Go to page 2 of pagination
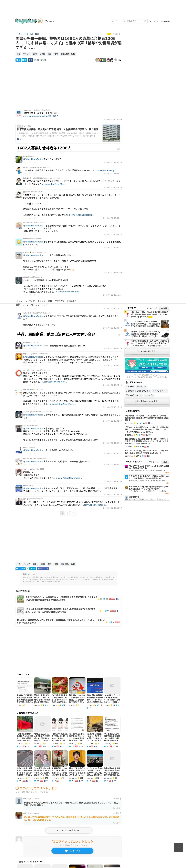The width and height of the screenshot is (186, 868). tap(67, 513)
